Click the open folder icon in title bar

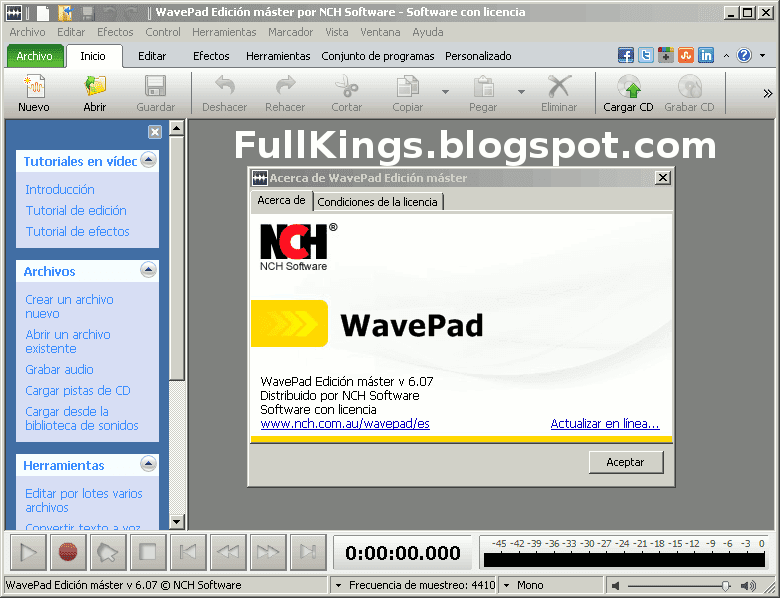(65, 13)
